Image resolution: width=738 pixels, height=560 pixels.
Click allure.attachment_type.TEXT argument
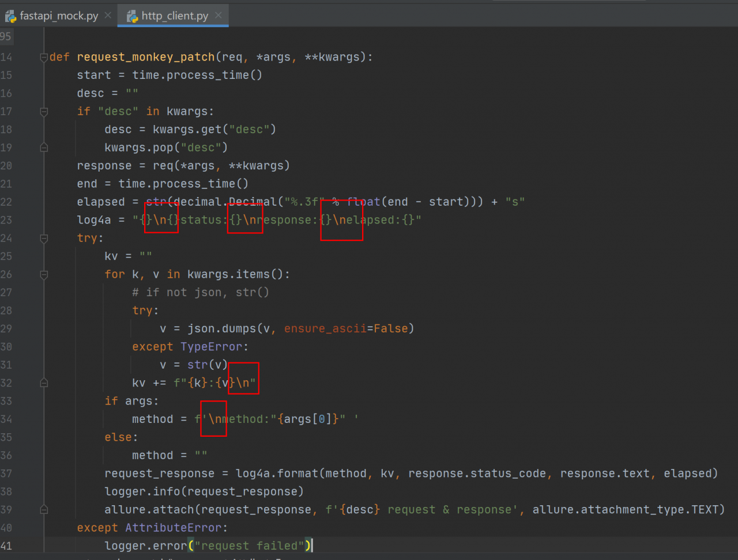point(626,510)
